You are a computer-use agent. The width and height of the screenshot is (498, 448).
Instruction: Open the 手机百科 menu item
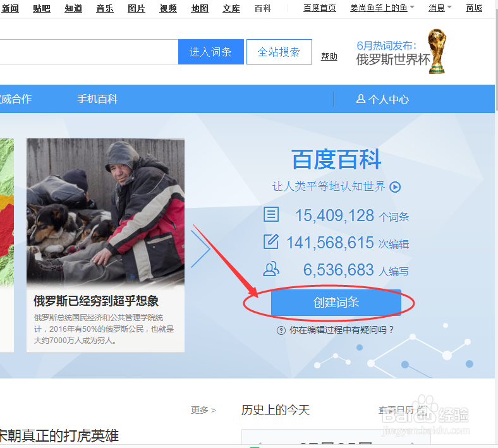click(97, 99)
